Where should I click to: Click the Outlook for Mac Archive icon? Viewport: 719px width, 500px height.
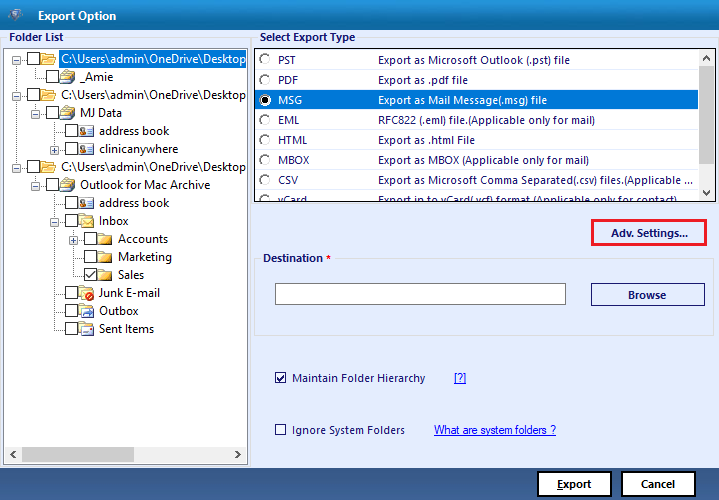click(x=67, y=184)
